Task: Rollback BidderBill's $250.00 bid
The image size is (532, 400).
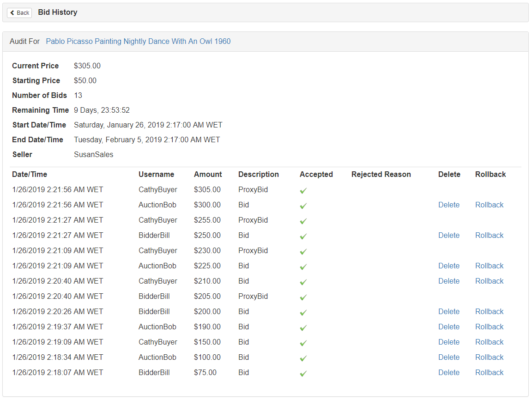Action: click(x=489, y=236)
